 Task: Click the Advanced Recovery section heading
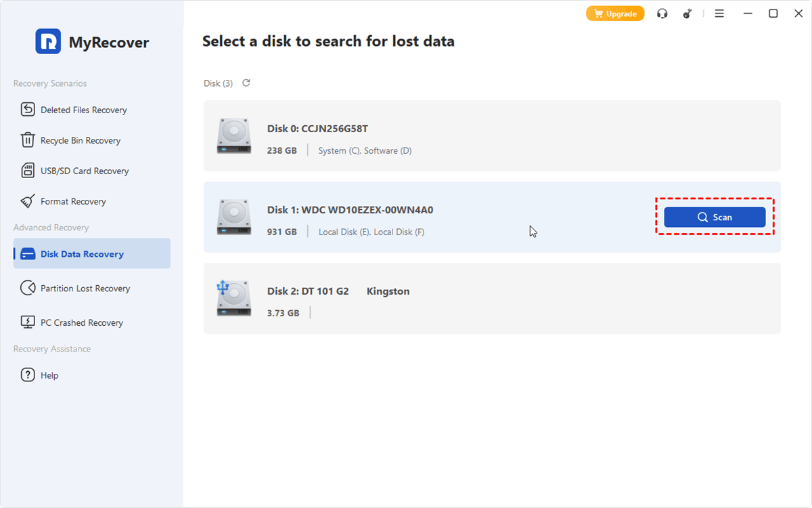(x=51, y=228)
